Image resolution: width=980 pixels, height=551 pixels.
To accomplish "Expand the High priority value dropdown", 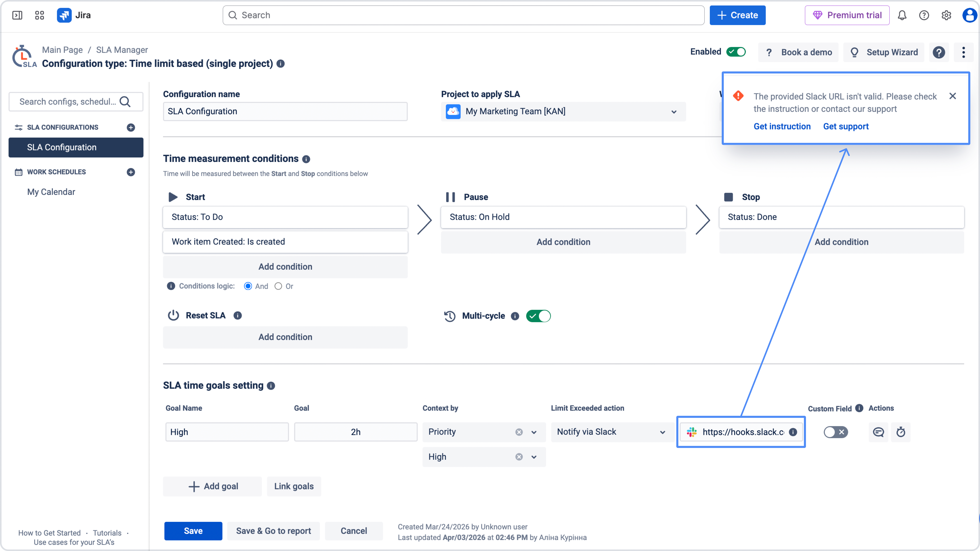I will [534, 457].
